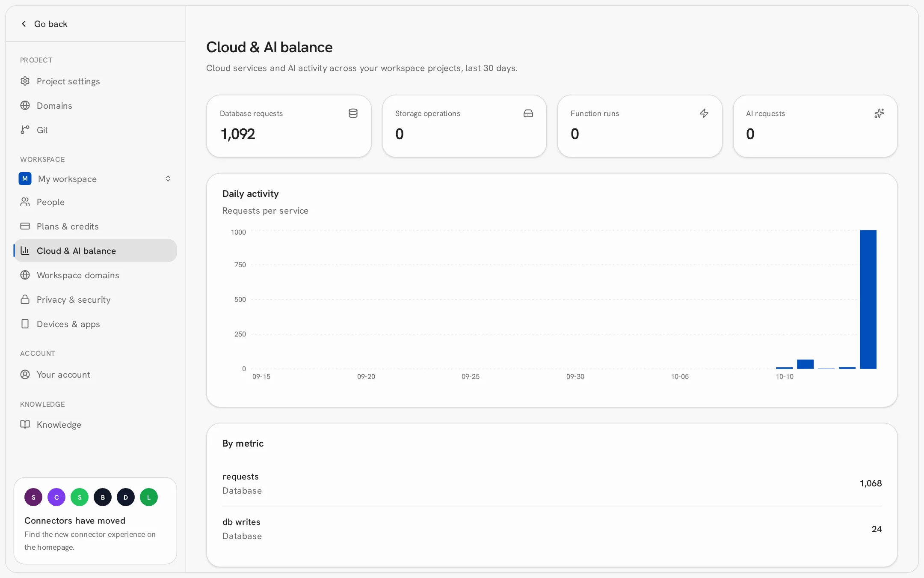Open Project settings in sidebar
The width and height of the screenshot is (924, 578).
[95, 81]
